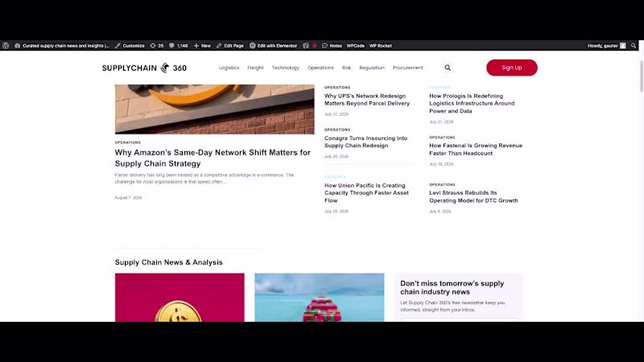Open the Howdy, gaurav account menu
This screenshot has width=644, height=362.
point(607,46)
